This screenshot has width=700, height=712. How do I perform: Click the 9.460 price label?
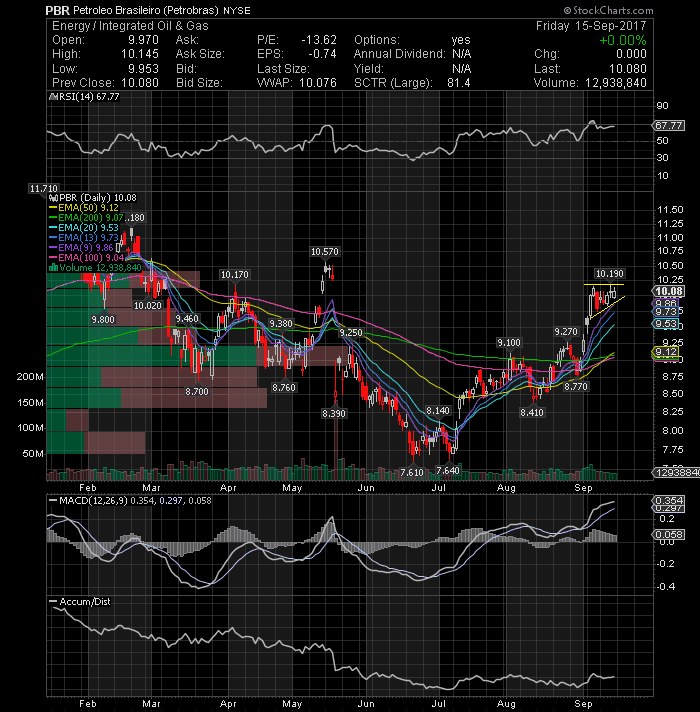pyautogui.click(x=187, y=318)
